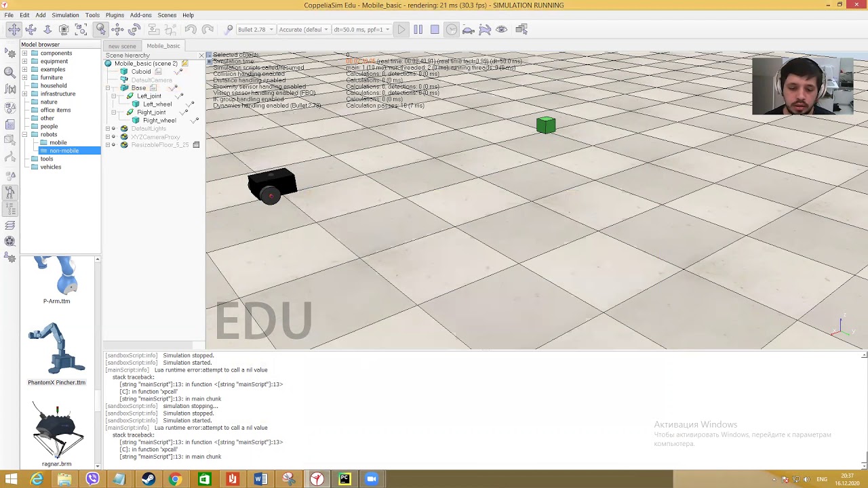Screen dimensions: 868x488
Task: Open the physics engine dropdown Bullet 2.78
Action: click(256, 29)
